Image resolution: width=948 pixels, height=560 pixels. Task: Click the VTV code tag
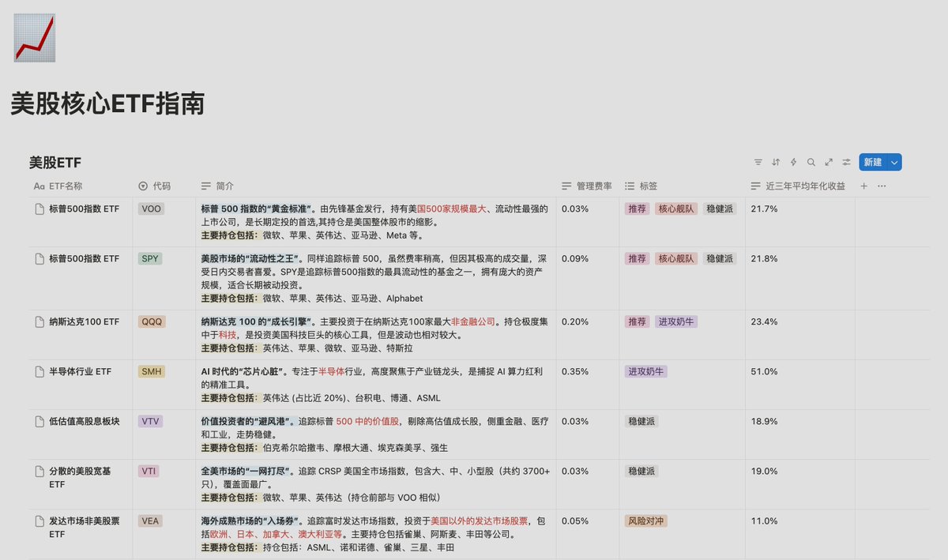coord(150,421)
